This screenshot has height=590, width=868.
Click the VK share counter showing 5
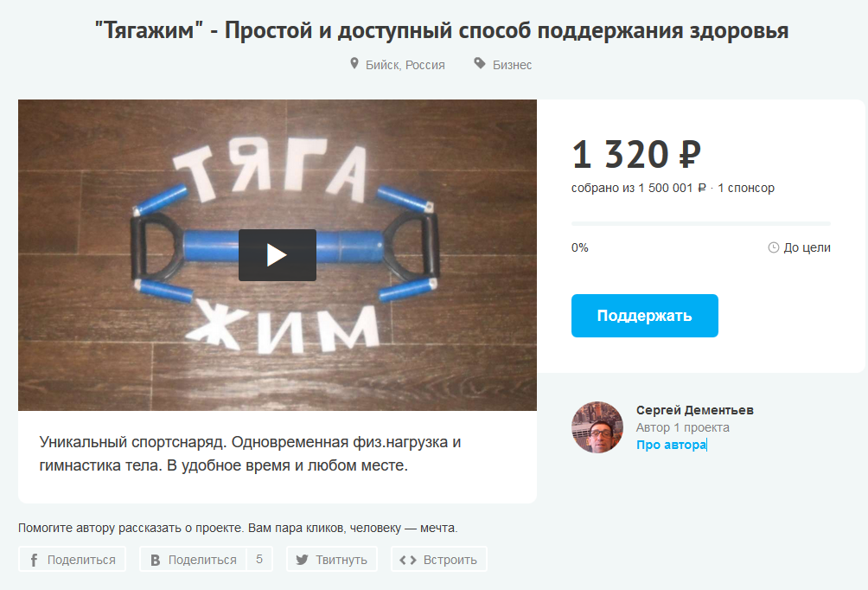pos(259,559)
